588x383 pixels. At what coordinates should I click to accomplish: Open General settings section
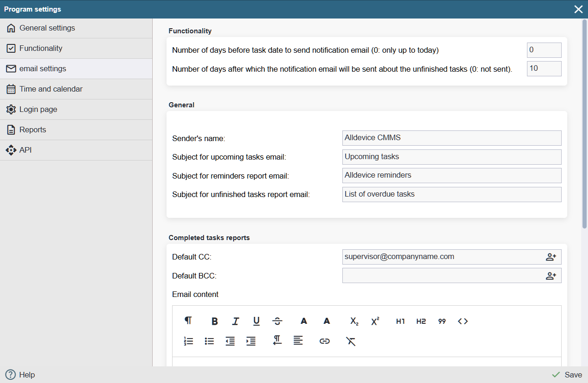coord(47,28)
